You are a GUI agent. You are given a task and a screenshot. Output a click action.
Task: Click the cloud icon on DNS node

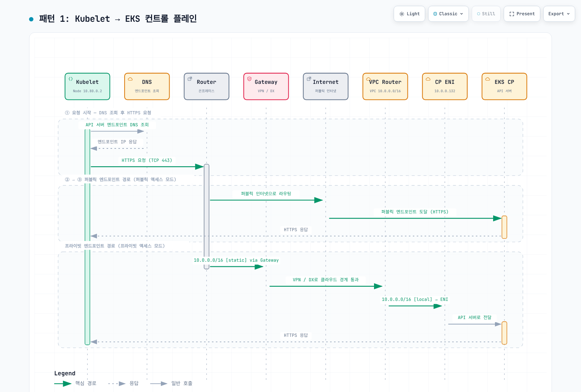click(130, 79)
